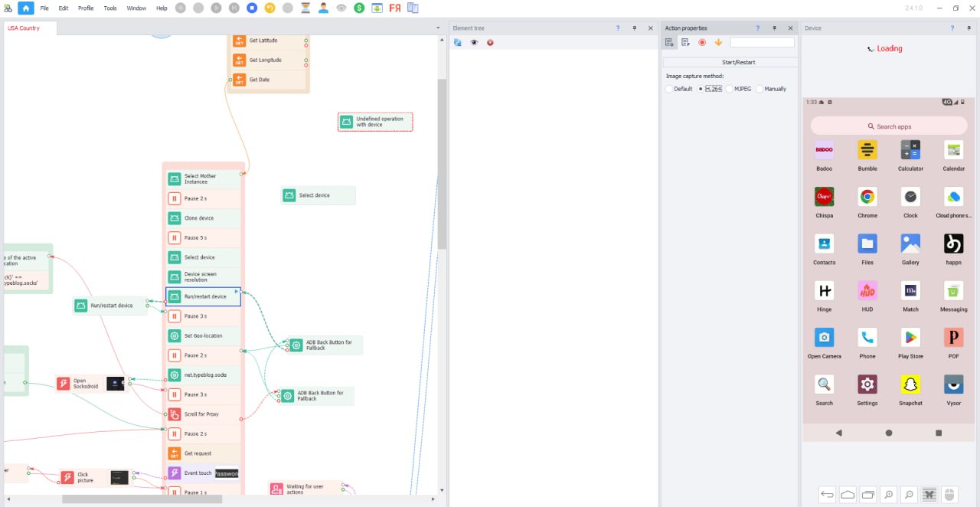Select the Manually image capture method
The image size is (980, 507).
coord(772,89)
